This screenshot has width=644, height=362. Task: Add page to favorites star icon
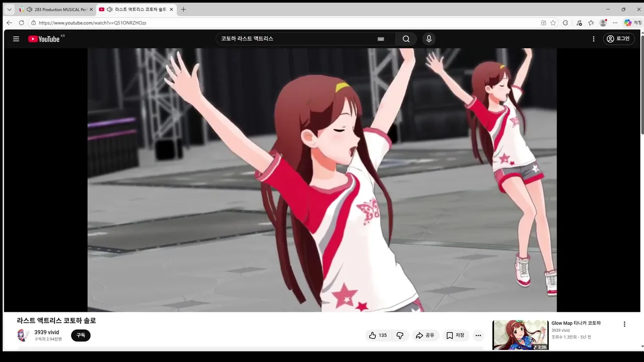(x=553, y=23)
